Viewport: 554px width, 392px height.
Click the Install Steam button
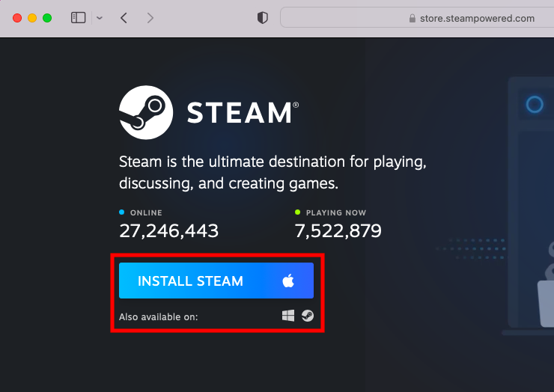pos(216,281)
